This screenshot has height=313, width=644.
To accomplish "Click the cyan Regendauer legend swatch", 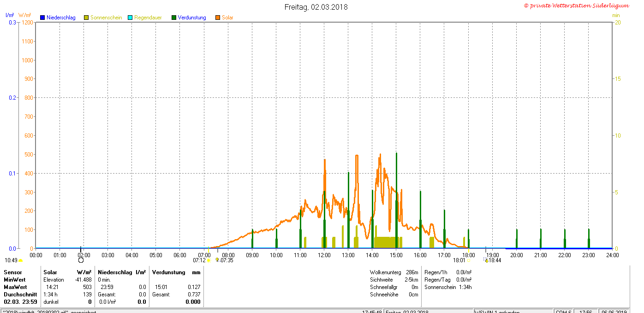I will pyautogui.click(x=130, y=18).
